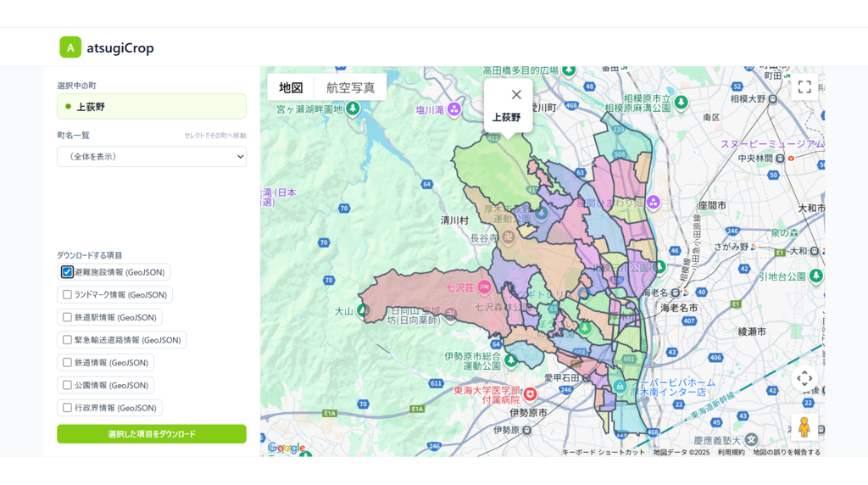Viewport: 868px width, 485px height.
Task: Open the 町名一覧 town dropdown
Action: 152,157
